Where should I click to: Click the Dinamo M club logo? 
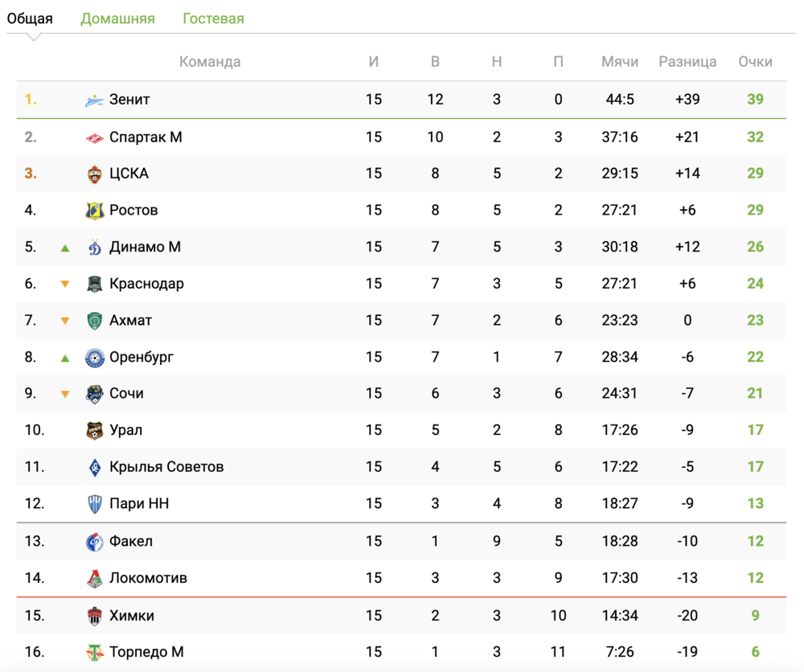[x=95, y=248]
